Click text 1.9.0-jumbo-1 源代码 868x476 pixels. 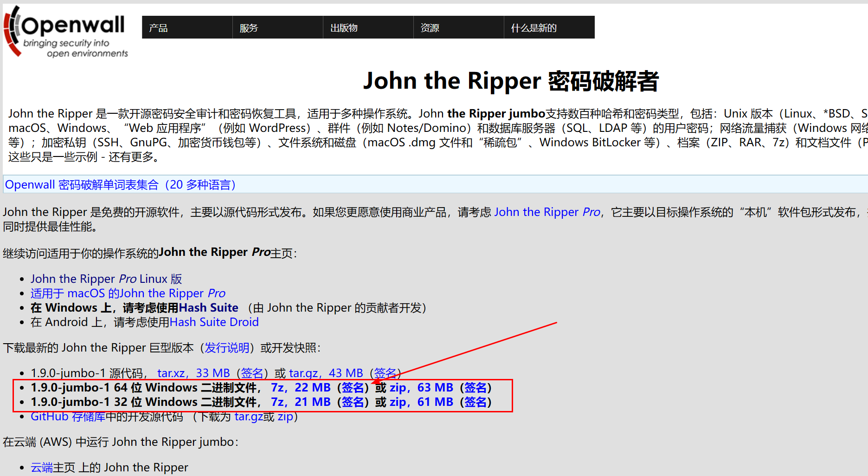click(87, 373)
